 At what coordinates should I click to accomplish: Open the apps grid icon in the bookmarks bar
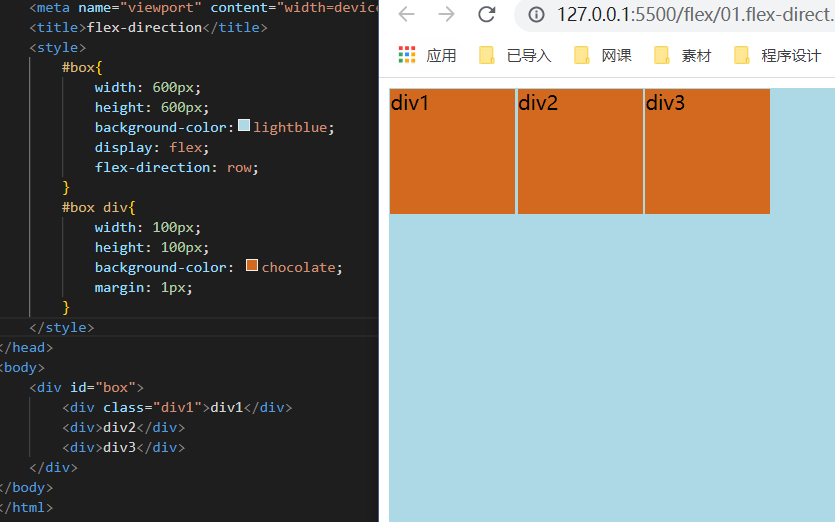[407, 55]
